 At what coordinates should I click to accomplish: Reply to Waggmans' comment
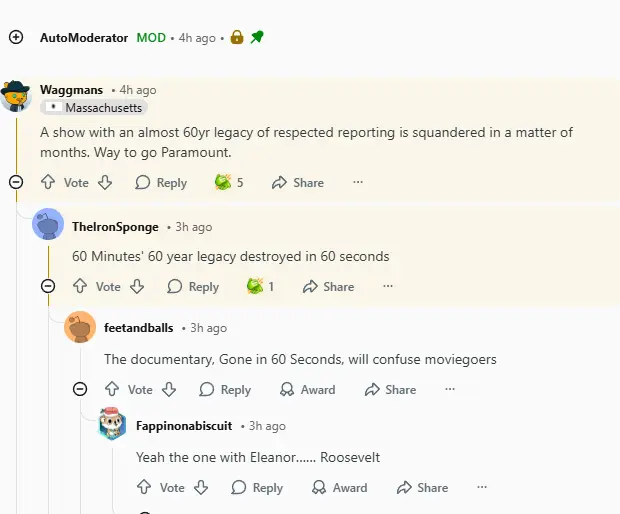161,183
